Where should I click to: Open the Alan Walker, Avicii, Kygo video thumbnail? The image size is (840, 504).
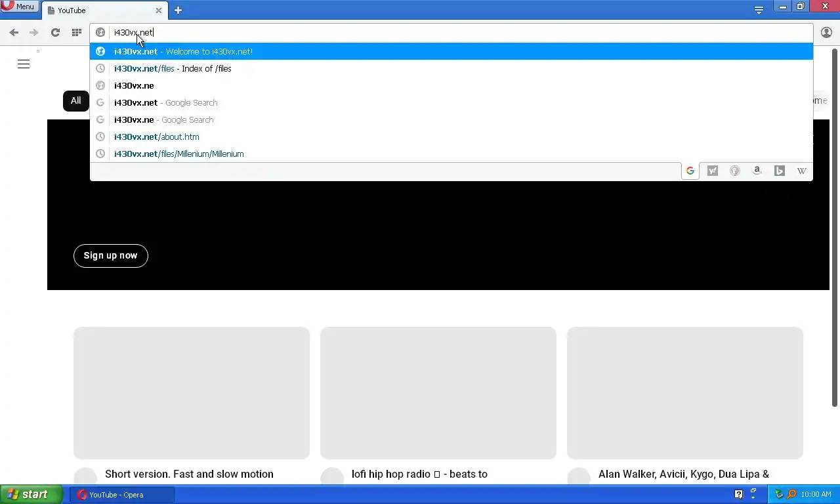(x=685, y=393)
